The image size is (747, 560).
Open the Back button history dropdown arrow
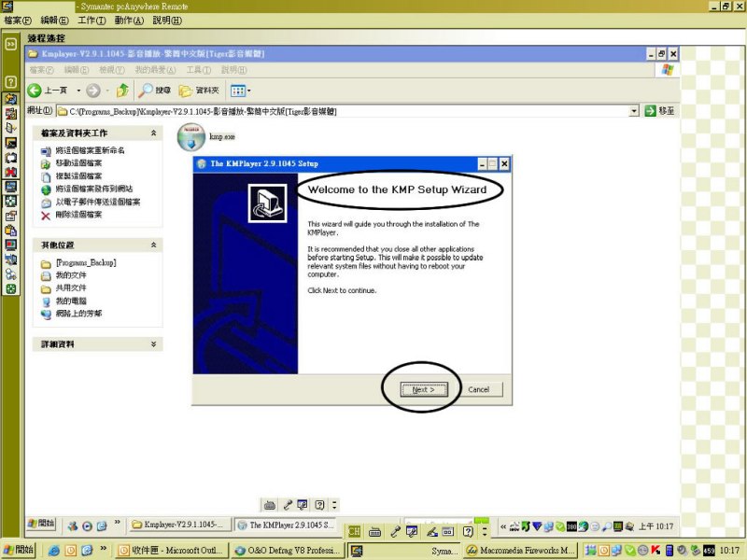(x=78, y=91)
